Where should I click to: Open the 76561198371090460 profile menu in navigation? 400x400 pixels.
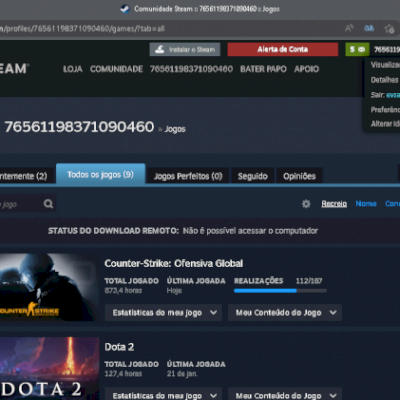(x=191, y=69)
